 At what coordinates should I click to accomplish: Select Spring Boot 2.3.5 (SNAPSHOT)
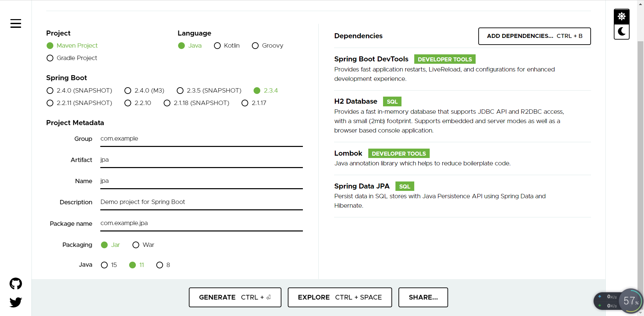pyautogui.click(x=209, y=91)
